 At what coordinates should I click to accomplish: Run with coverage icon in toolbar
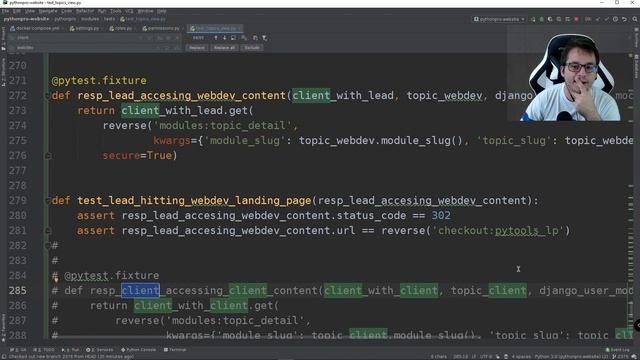550,19
